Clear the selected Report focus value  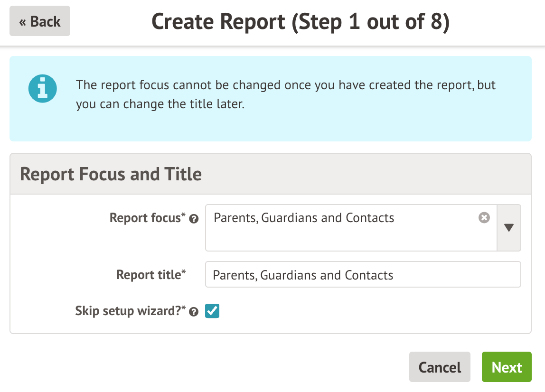[484, 218]
